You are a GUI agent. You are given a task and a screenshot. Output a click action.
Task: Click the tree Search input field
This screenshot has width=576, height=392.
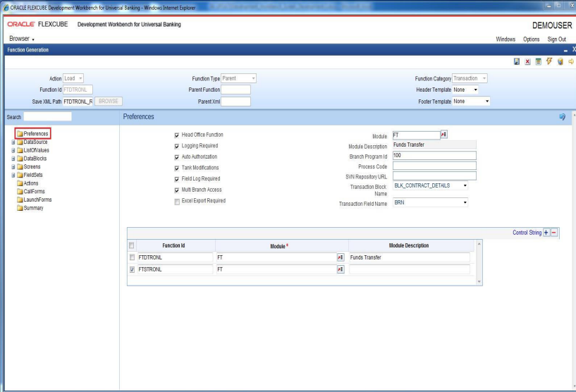(x=47, y=117)
